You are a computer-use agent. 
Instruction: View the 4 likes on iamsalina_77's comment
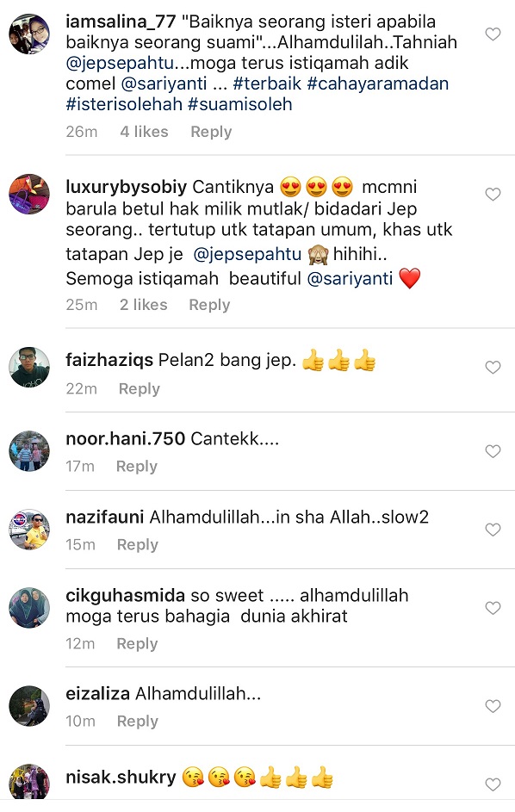144,132
